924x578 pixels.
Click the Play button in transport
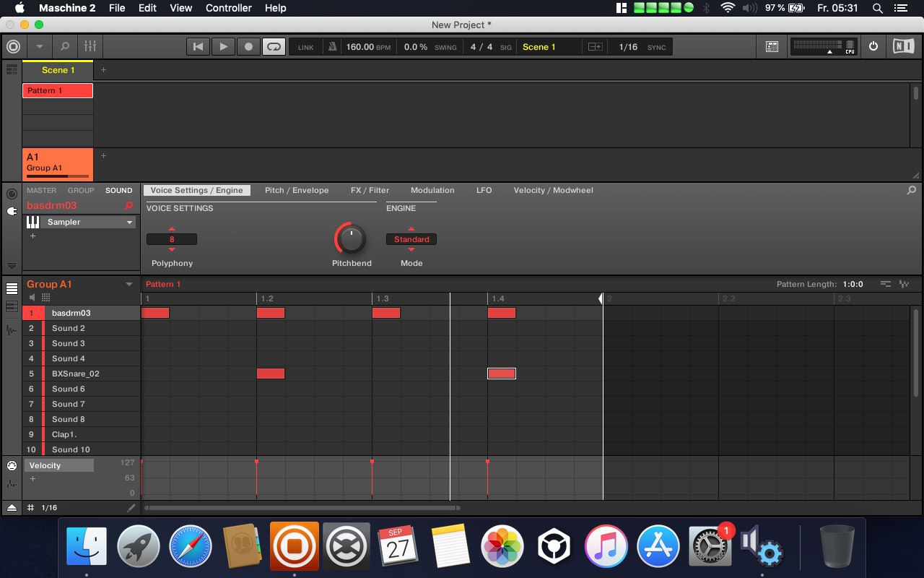[x=223, y=47]
